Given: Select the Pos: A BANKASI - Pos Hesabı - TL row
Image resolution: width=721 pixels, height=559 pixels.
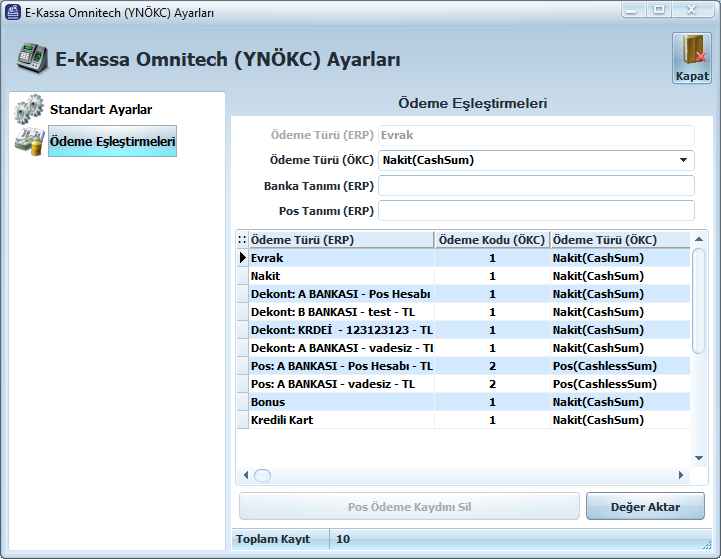Looking at the screenshot, I should pos(464,366).
